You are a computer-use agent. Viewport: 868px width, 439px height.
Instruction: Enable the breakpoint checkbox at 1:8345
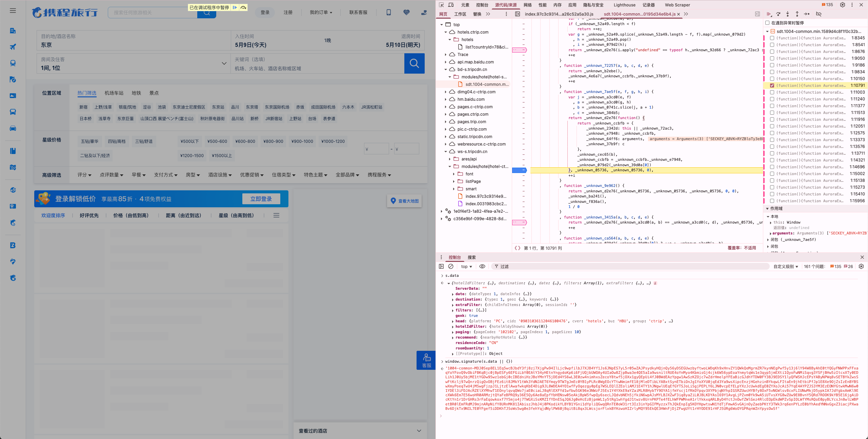coord(772,38)
